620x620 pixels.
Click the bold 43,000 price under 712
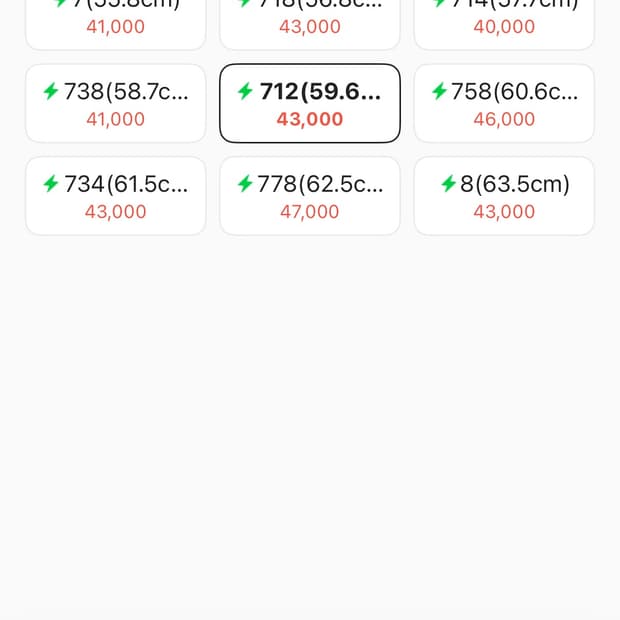pyautogui.click(x=310, y=119)
